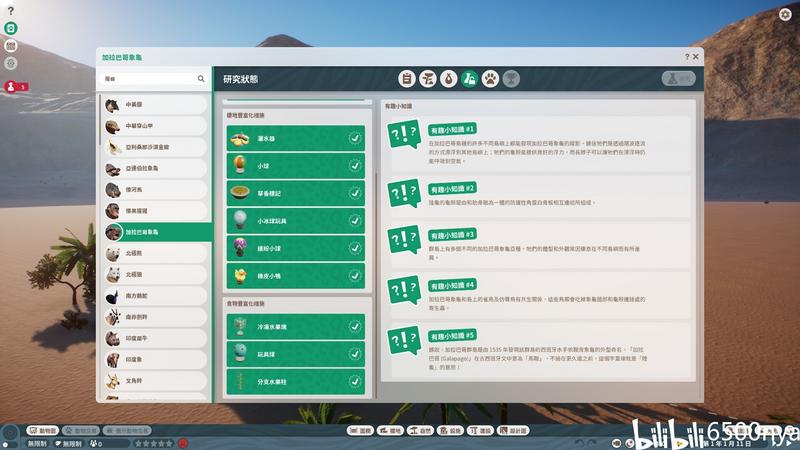Click the red round icon beside the star rating
800x450 pixels.
pos(183,443)
